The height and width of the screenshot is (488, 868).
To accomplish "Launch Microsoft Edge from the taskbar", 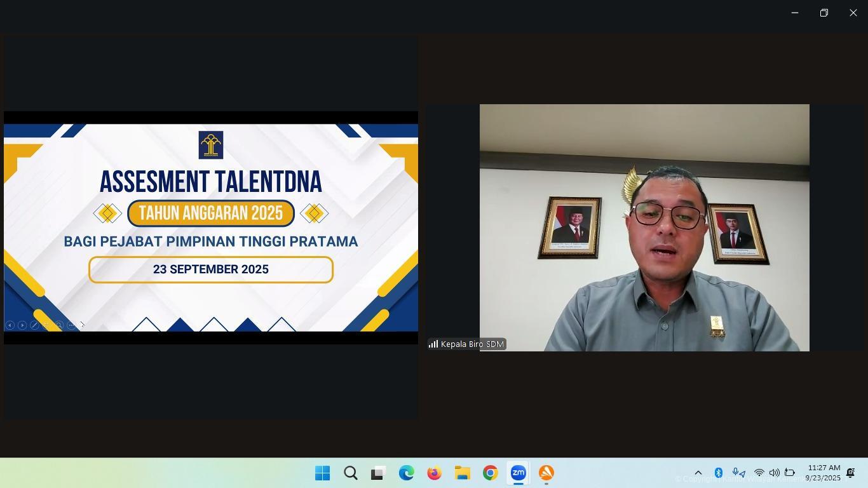I will point(407,473).
